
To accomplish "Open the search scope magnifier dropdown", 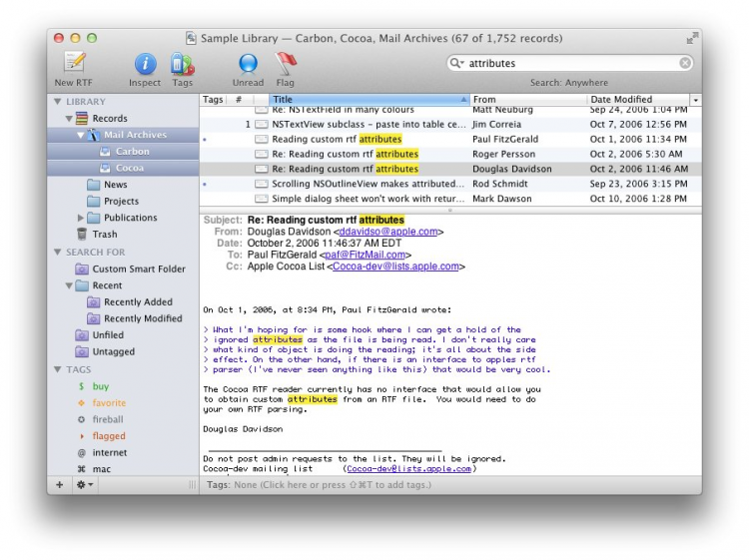I will click(x=457, y=63).
